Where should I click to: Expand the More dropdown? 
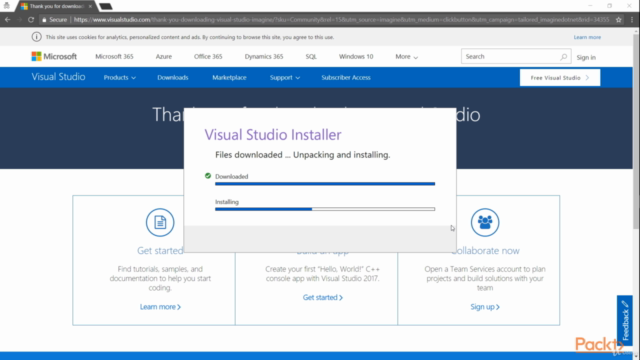click(x=407, y=57)
